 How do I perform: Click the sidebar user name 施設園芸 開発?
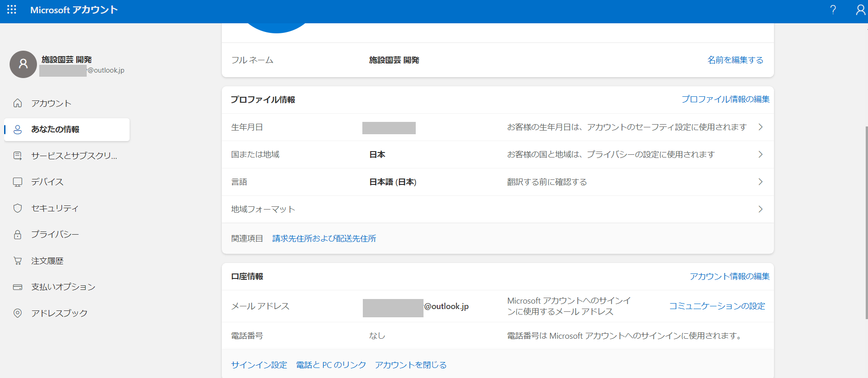pyautogui.click(x=67, y=59)
